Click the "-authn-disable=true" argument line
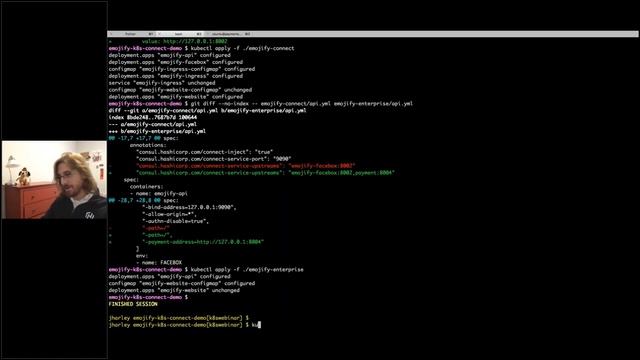The width and height of the screenshot is (640, 360). (x=176, y=221)
